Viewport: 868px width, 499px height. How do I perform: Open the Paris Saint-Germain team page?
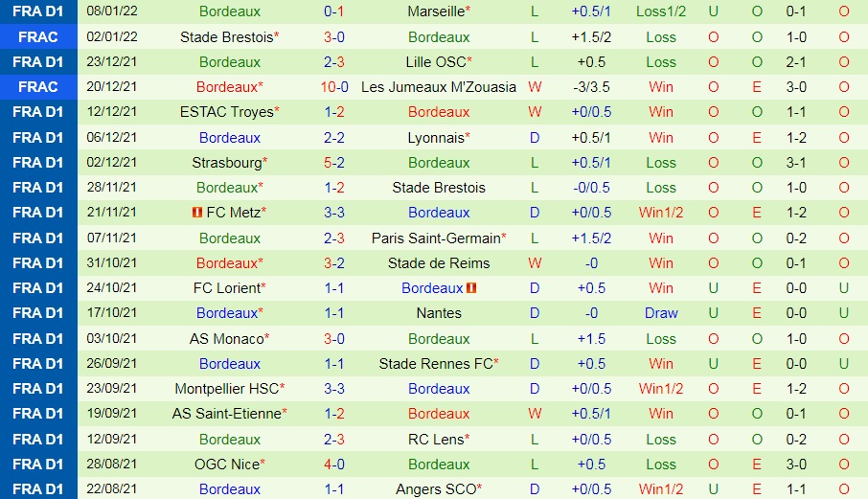point(436,238)
